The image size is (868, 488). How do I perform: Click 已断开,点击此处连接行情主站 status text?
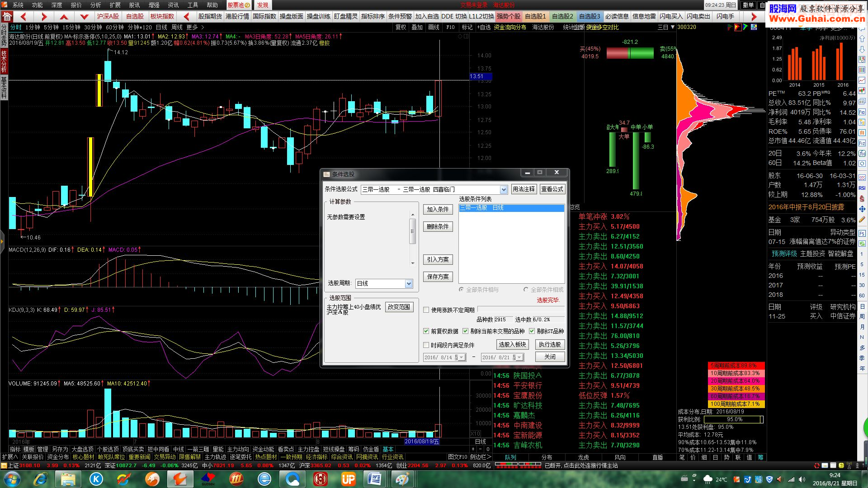581,466
